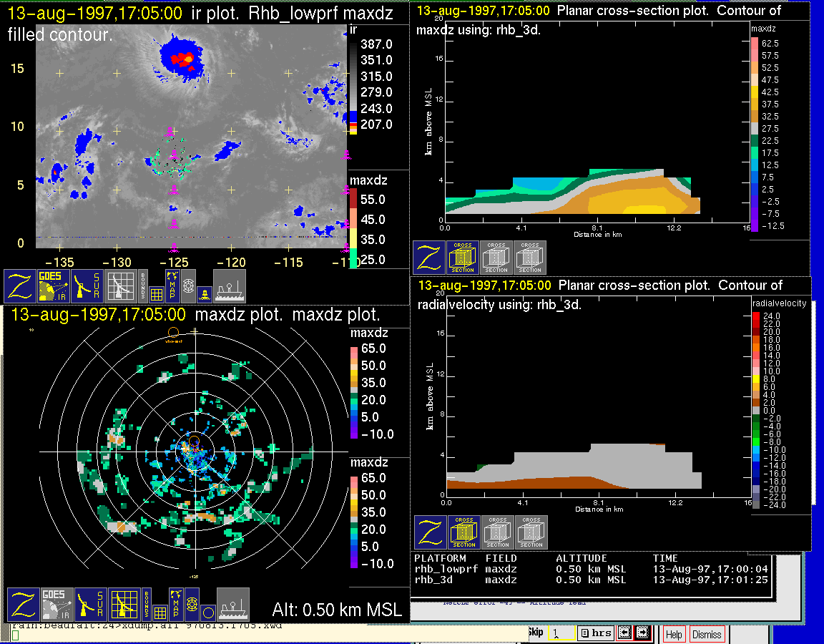The width and height of the screenshot is (824, 644).
Task: Click the Dismiss button
Action: click(707, 634)
